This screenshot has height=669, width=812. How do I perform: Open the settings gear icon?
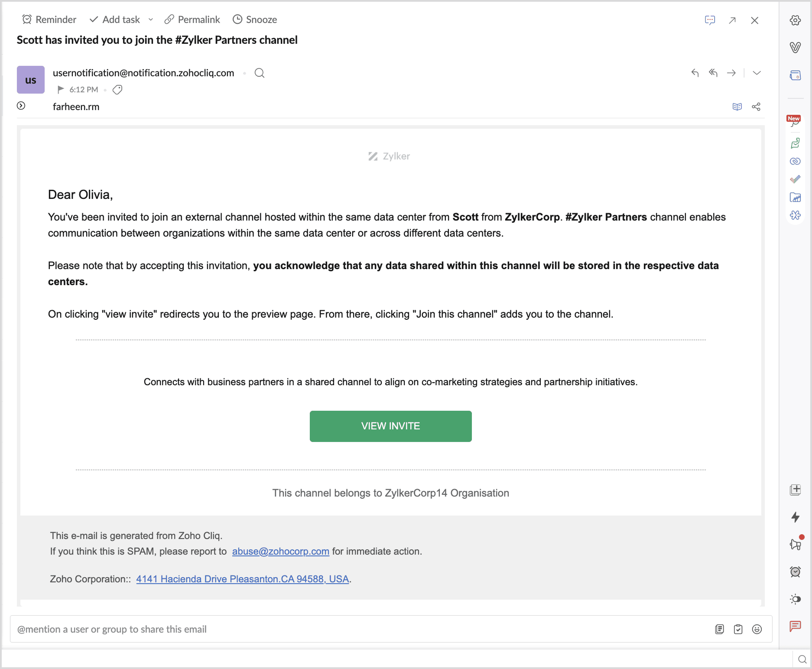(795, 20)
